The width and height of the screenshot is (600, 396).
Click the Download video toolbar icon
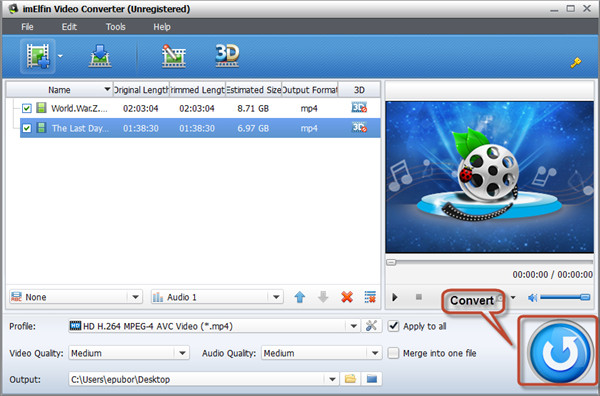[100, 56]
